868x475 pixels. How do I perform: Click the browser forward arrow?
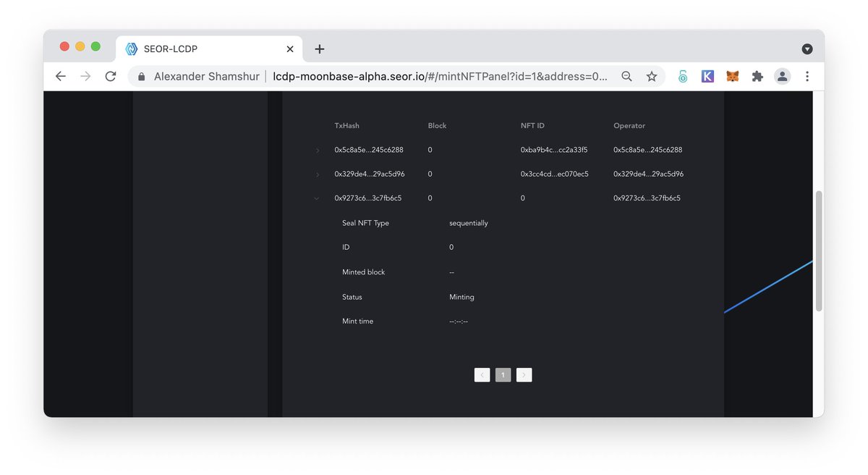[85, 76]
